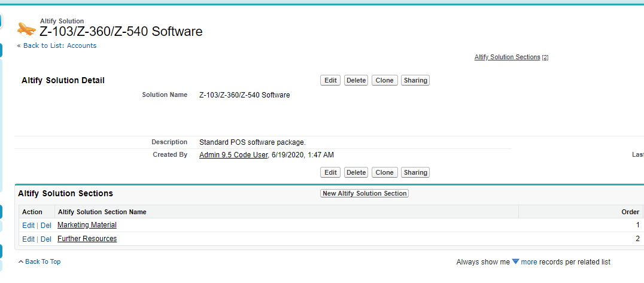Click the bottom Clone button below Created By

(x=384, y=172)
